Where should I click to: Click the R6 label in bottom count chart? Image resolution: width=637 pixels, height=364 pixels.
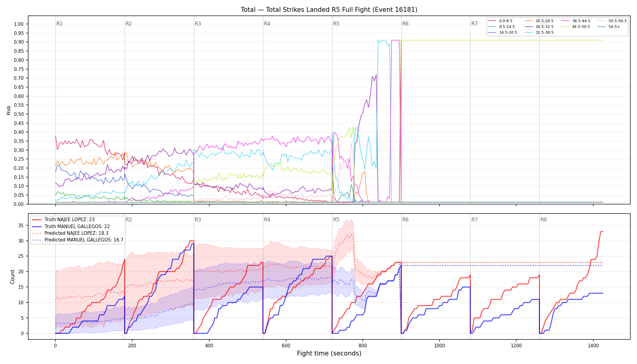405,220
